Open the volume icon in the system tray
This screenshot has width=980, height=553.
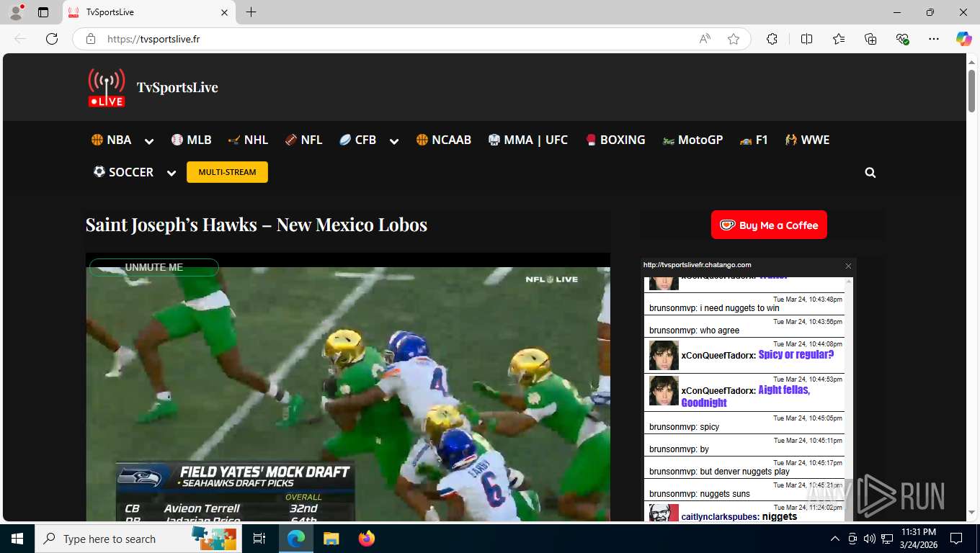click(x=869, y=539)
